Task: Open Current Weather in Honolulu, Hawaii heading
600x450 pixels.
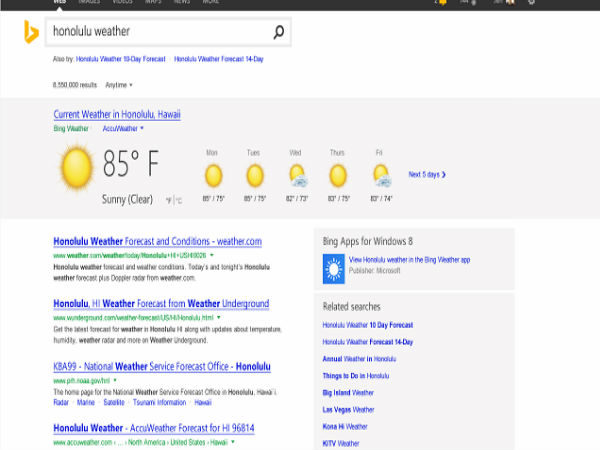Action: tap(117, 115)
